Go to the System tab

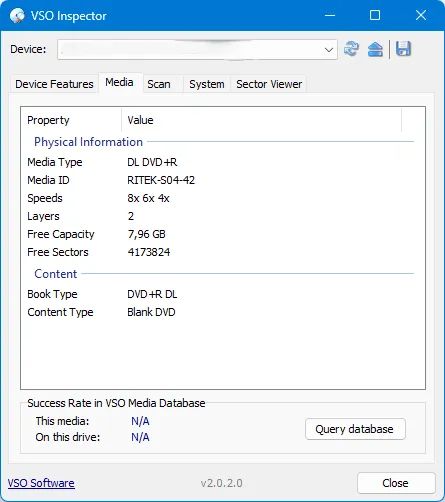tap(207, 84)
